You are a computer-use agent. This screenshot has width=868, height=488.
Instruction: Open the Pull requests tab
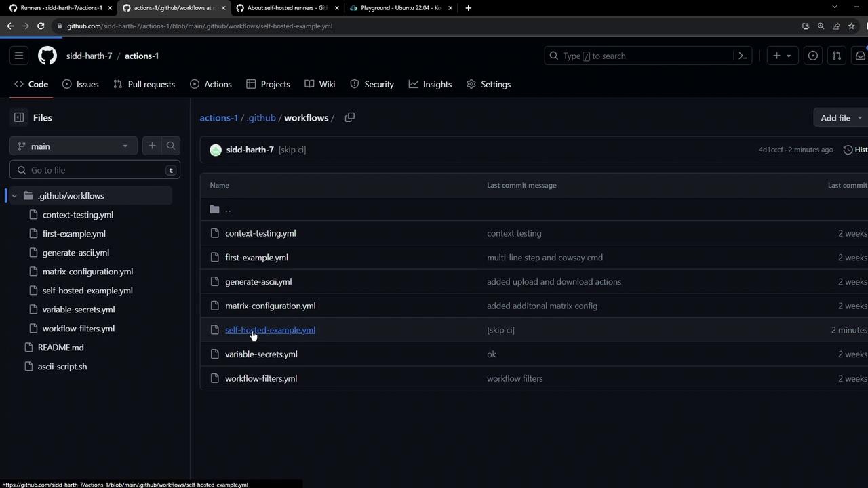pos(144,84)
